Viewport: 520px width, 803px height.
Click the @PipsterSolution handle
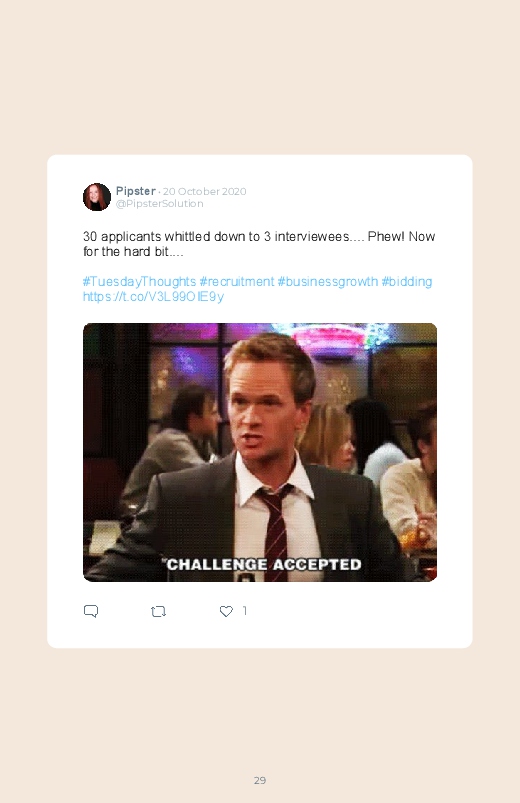pos(159,203)
